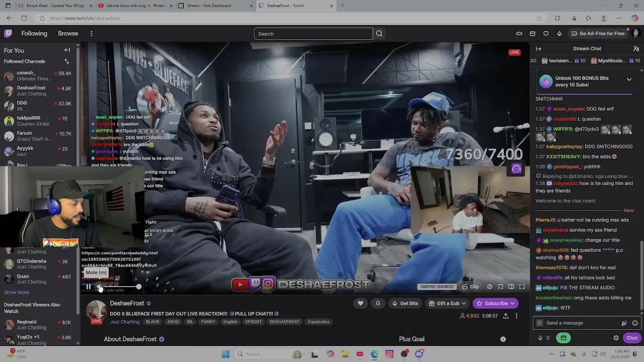Screen dimensions: 644x362
Task: Go to the Browse tab
Action: click(68, 34)
